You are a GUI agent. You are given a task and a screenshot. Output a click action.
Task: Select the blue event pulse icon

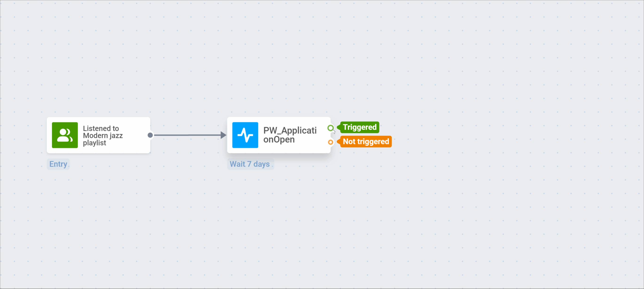[245, 135]
